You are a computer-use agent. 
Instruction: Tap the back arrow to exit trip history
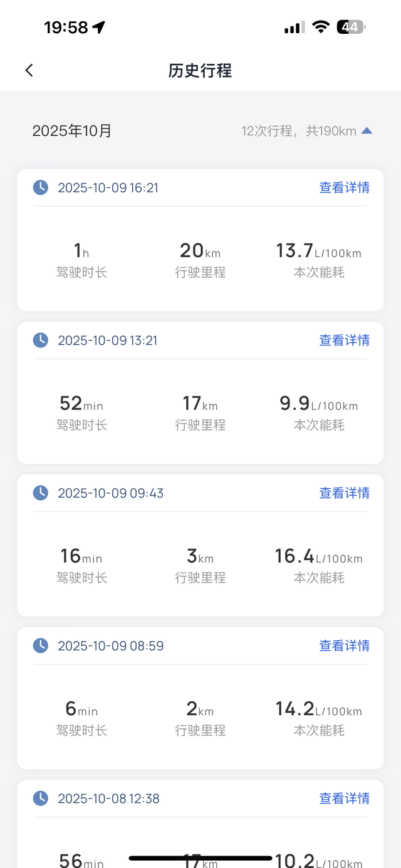click(x=29, y=70)
